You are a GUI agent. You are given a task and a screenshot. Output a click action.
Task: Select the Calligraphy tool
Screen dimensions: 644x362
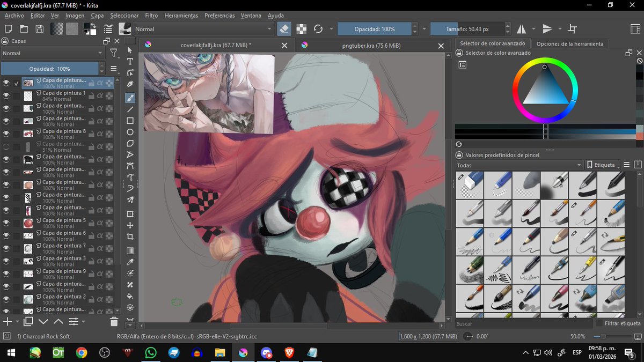(130, 84)
